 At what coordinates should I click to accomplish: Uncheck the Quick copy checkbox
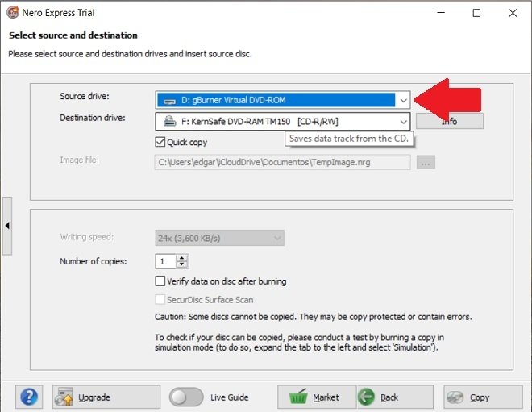pos(160,142)
